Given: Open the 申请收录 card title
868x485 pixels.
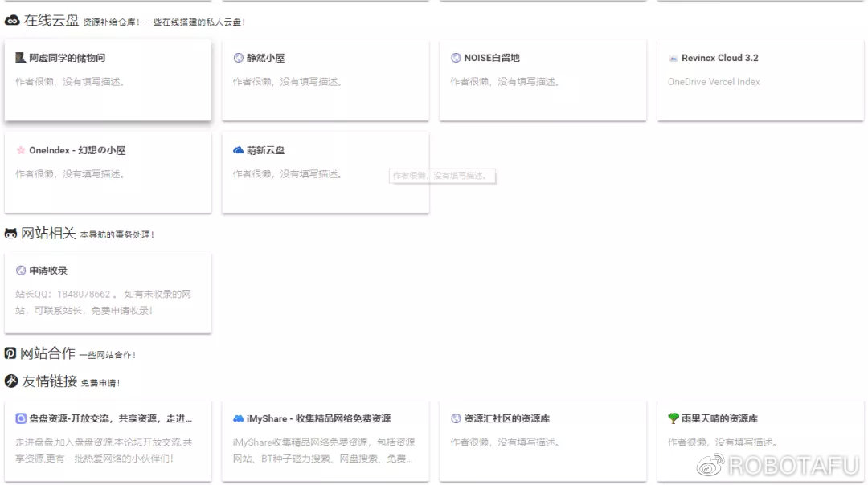Looking at the screenshot, I should pos(48,271).
